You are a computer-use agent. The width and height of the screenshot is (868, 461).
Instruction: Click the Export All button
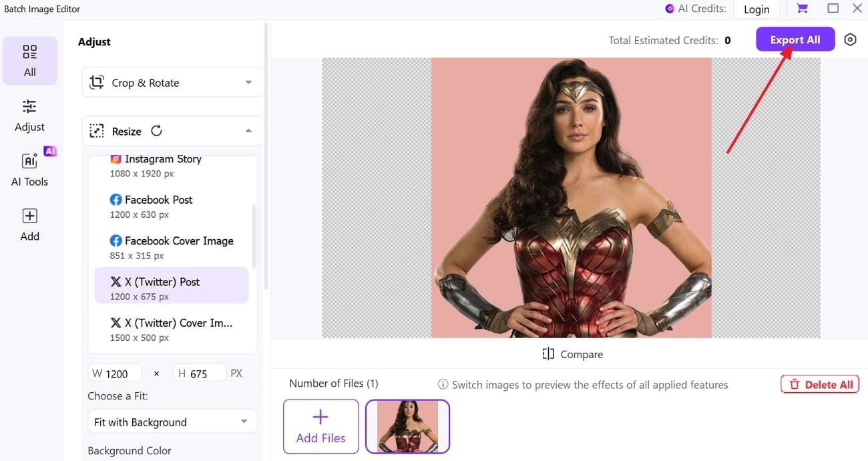point(795,39)
